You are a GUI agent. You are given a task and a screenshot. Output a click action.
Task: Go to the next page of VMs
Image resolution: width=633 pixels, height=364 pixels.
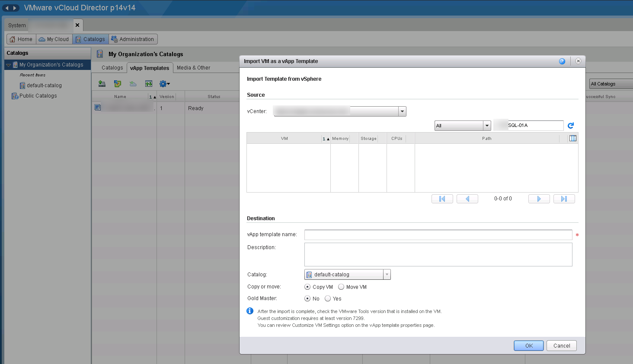pyautogui.click(x=539, y=199)
